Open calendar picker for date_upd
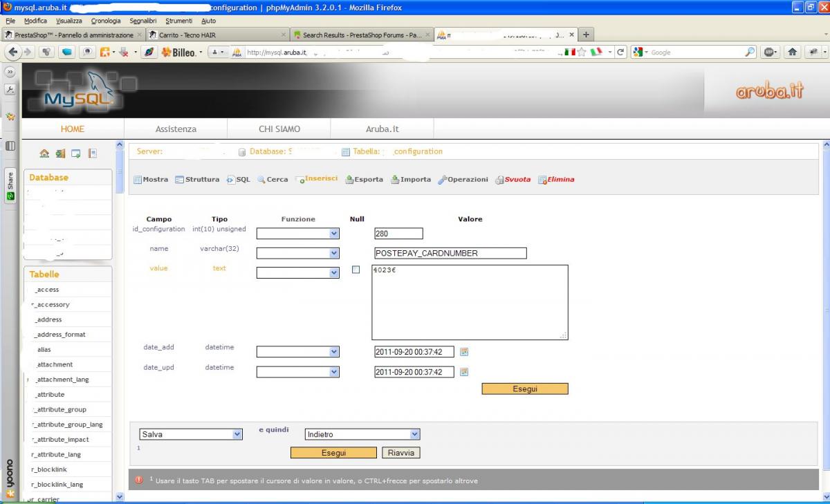The height and width of the screenshot is (504, 830). click(464, 372)
